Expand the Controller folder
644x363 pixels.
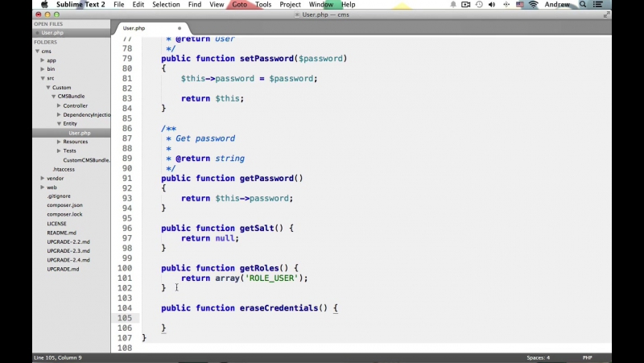point(59,105)
